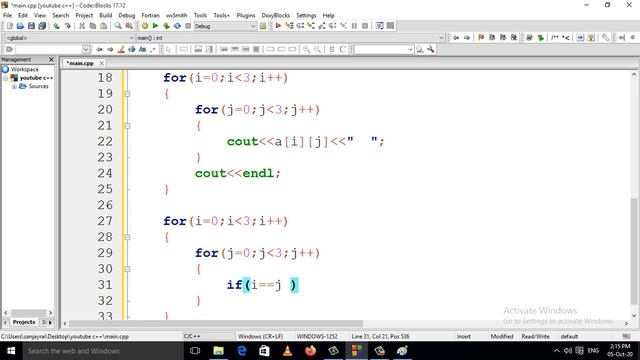
Task: Build the project with the gear icon
Action: (144, 26)
